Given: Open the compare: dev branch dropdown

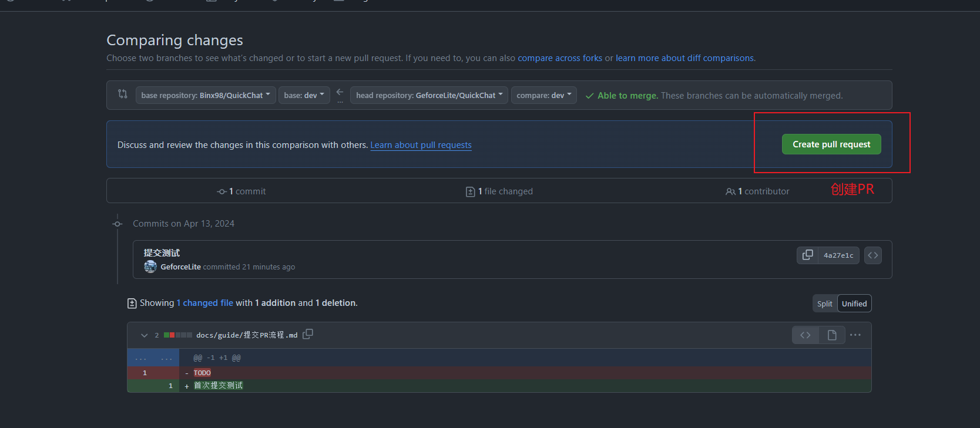Looking at the screenshot, I should 543,95.
